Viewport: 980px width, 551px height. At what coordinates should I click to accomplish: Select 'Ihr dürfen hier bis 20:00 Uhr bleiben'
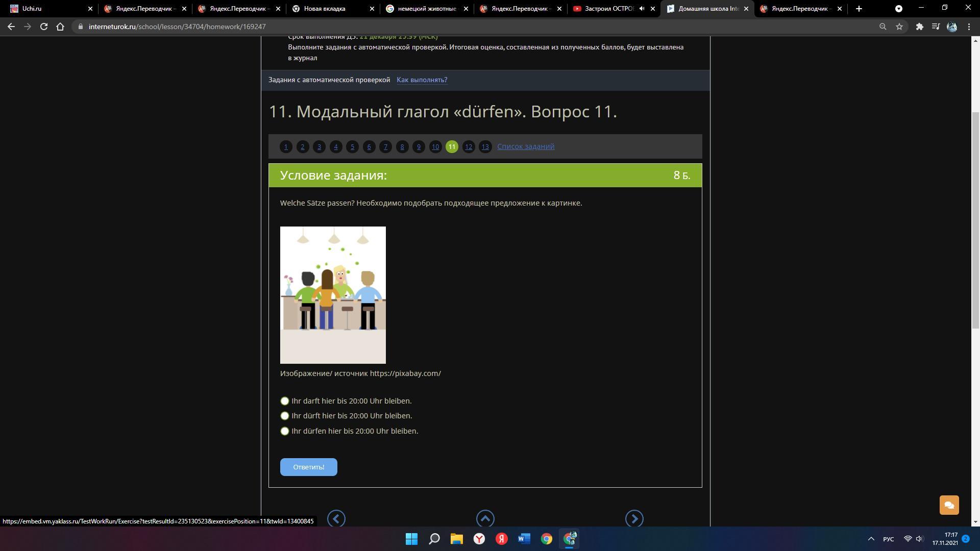(x=285, y=431)
